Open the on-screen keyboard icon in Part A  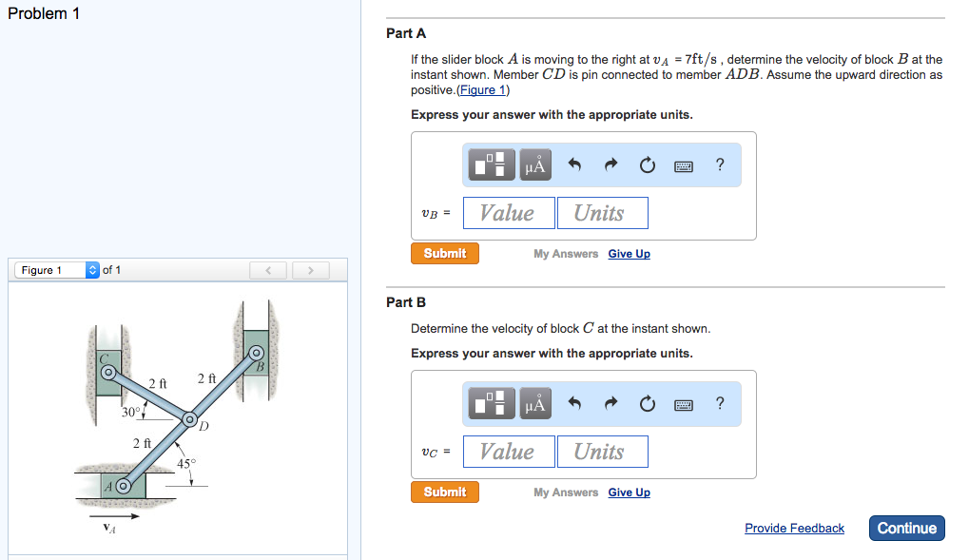point(685,164)
